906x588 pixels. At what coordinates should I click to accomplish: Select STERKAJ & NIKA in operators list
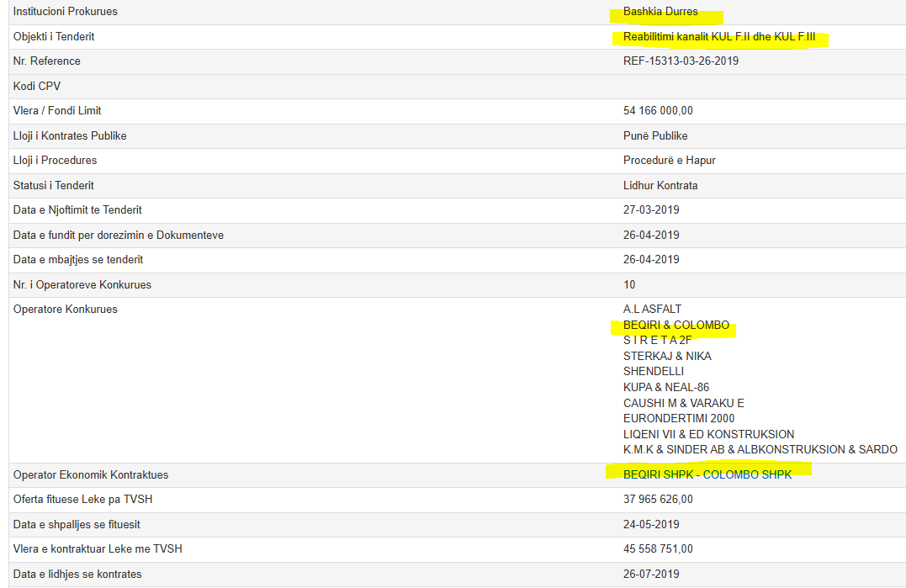(x=667, y=356)
